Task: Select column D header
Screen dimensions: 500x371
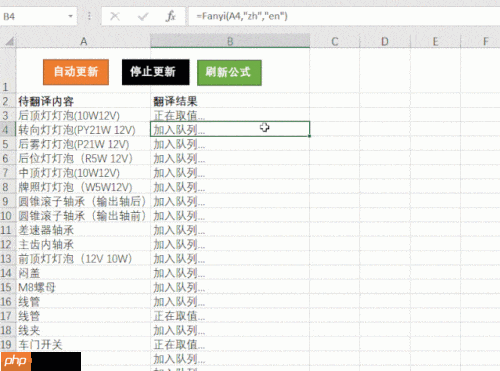Action: point(385,42)
